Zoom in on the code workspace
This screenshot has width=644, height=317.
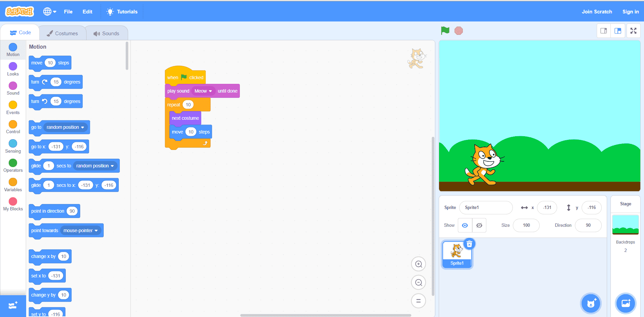click(418, 264)
